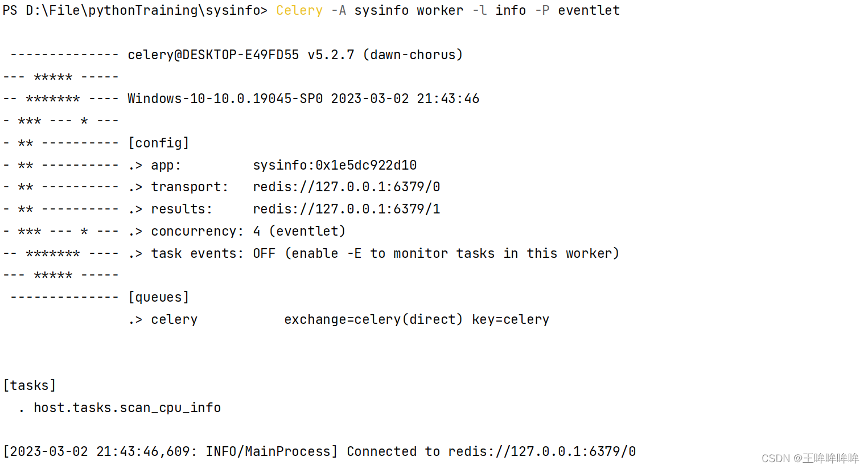This screenshot has height=469, width=868.
Task: Select results URL 'redis://127.0.0.1:6379/1'
Action: [x=347, y=209]
